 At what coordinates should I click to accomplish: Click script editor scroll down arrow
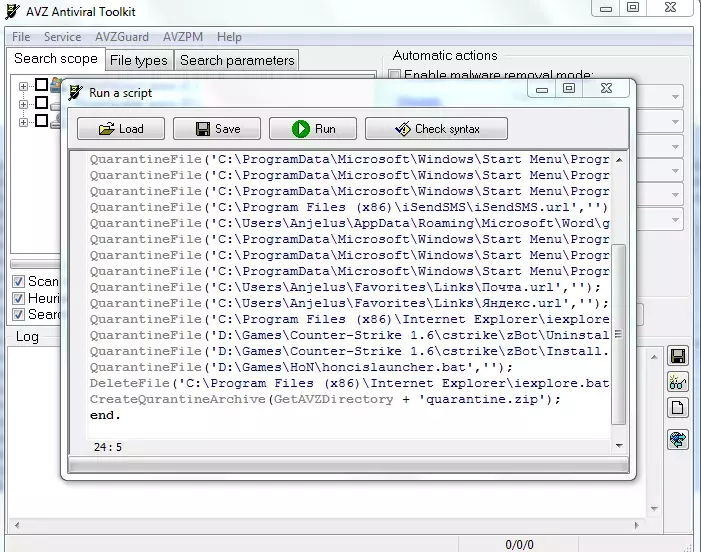619,445
